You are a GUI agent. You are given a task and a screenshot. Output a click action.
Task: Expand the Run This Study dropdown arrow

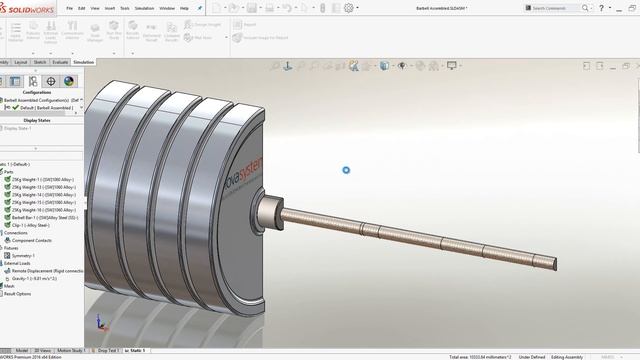pyautogui.click(x=114, y=53)
